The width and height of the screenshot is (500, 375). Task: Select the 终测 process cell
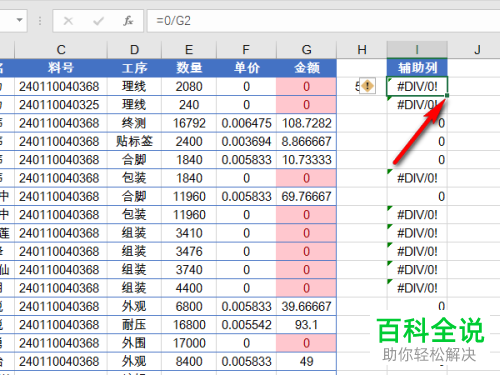click(134, 123)
